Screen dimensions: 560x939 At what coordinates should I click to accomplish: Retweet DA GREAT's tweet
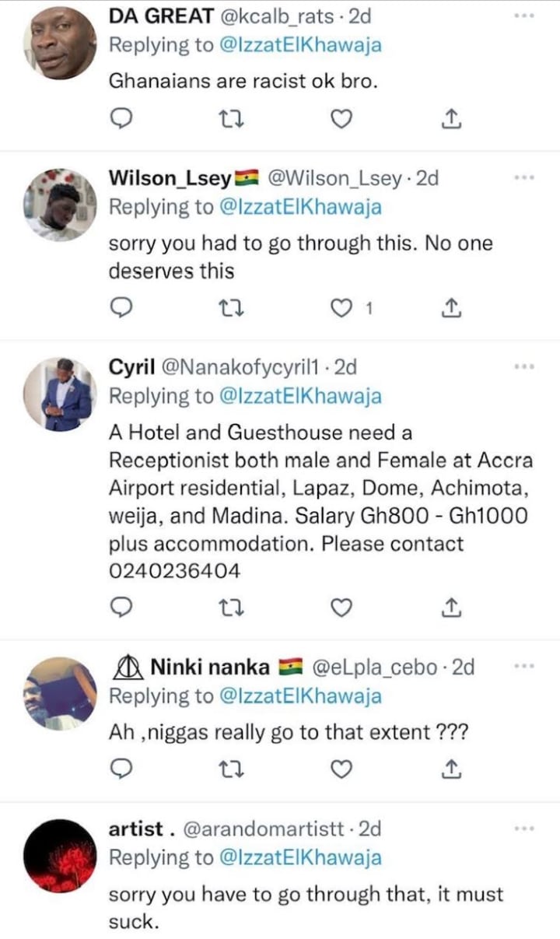[x=229, y=118]
